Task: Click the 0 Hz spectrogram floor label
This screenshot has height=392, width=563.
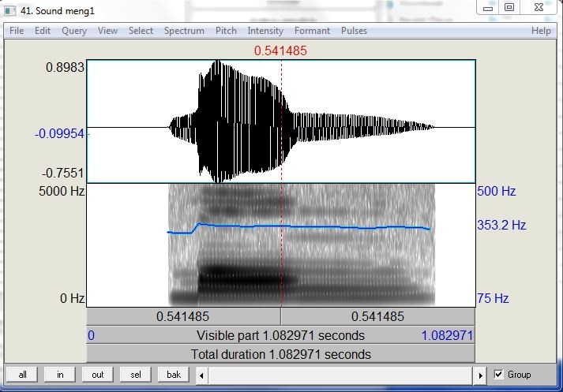Action: (73, 298)
